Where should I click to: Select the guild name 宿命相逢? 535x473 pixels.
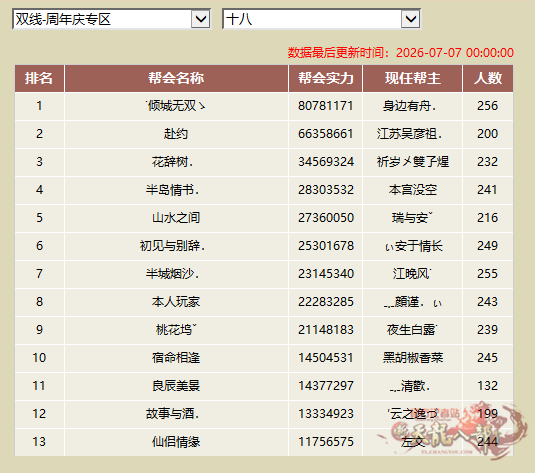click(x=176, y=358)
